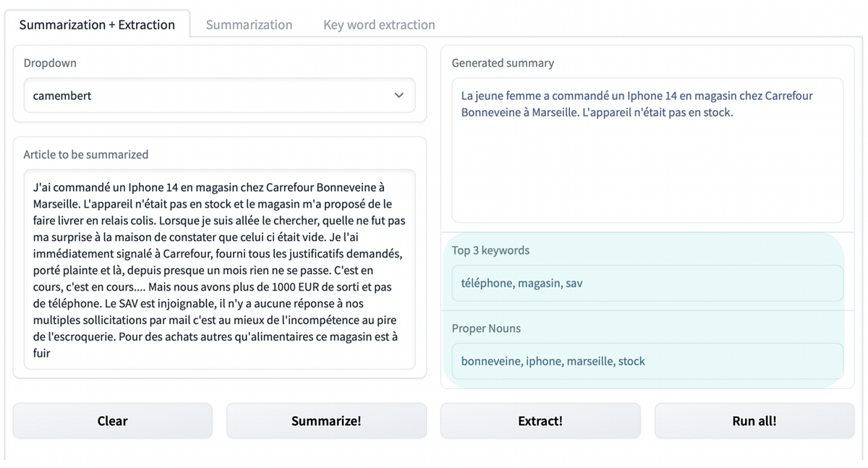868x468 pixels.
Task: Click the dropdown chevron to list models
Action: pyautogui.click(x=398, y=95)
